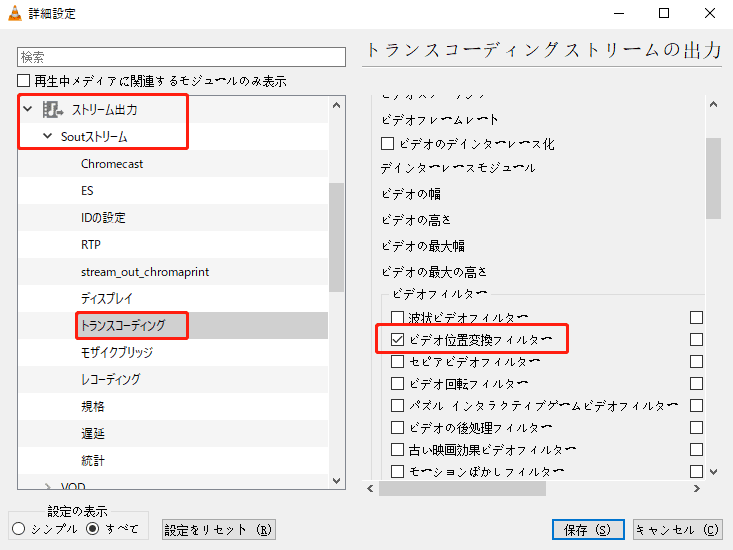Toggle 再生中メディアに関連するモジュールのみ表示 checkbox

click(x=23, y=81)
